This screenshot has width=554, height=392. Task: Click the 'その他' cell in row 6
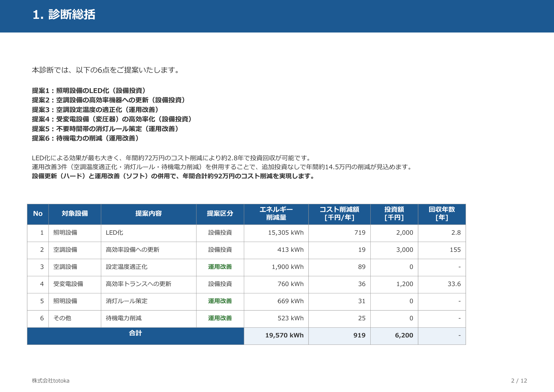click(x=75, y=319)
